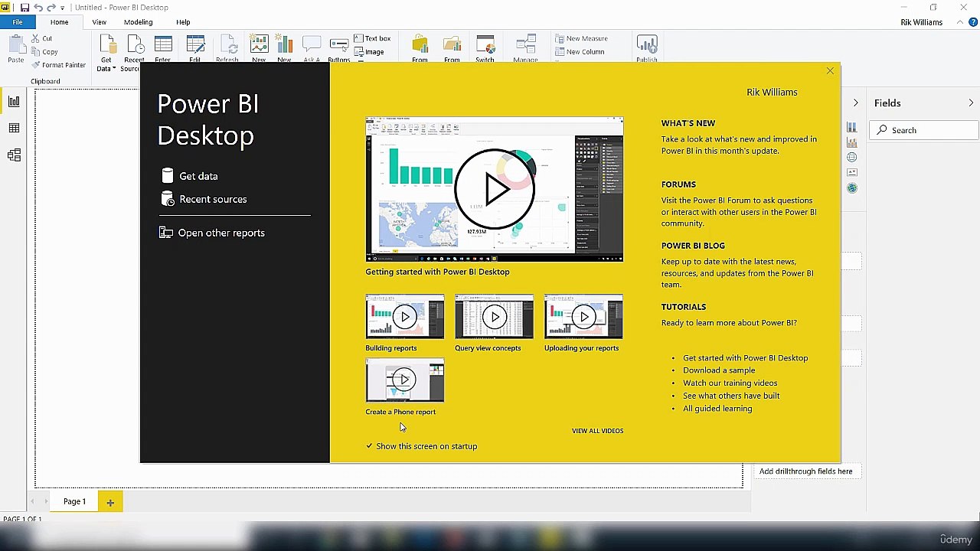The image size is (980, 551).
Task: Click See what others have built link
Action: click(x=731, y=396)
